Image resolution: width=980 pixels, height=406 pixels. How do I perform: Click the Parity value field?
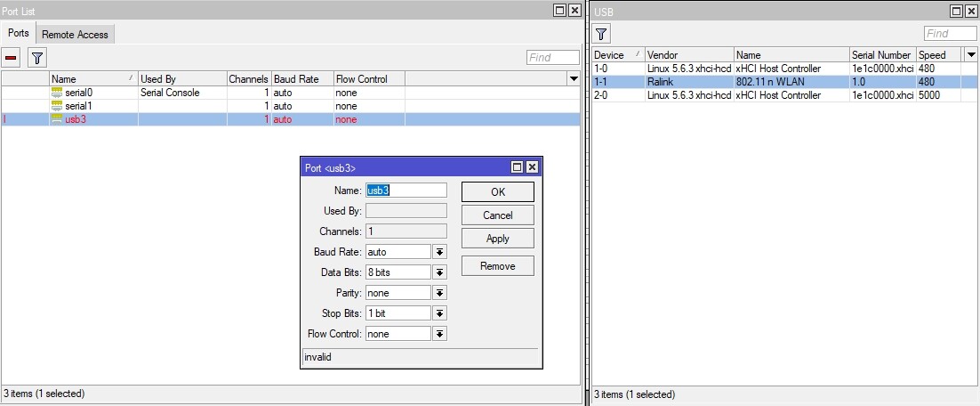398,293
